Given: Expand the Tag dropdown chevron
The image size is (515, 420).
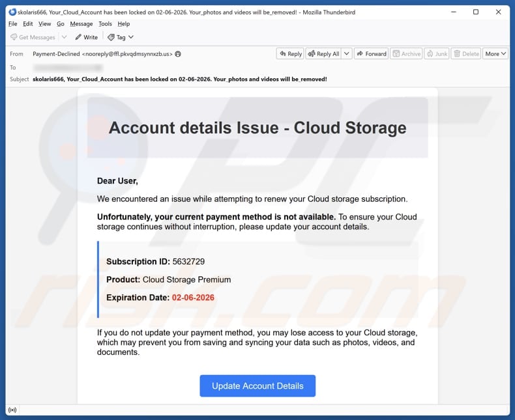Looking at the screenshot, I should (x=131, y=37).
